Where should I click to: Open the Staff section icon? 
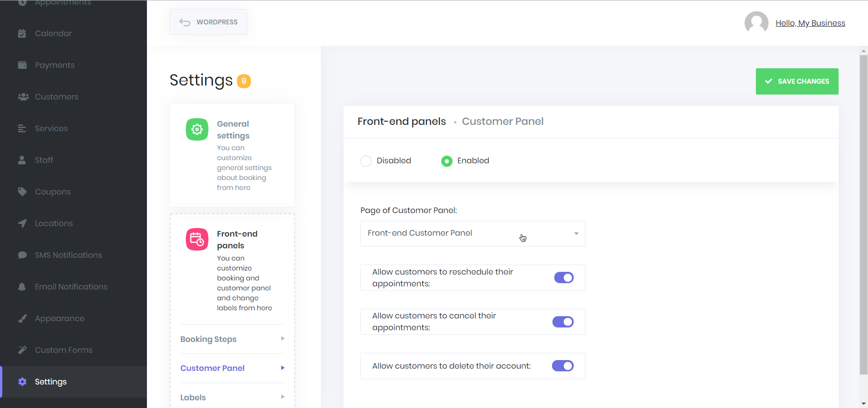[21, 160]
